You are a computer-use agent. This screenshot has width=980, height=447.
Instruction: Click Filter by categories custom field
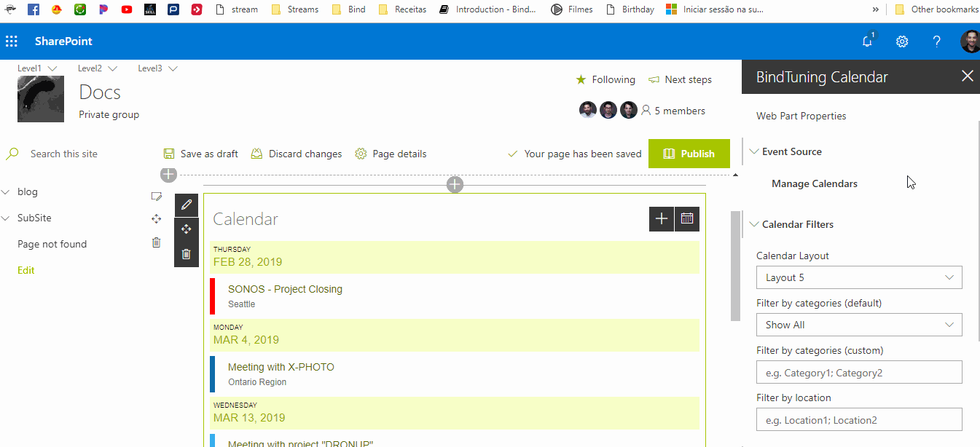click(859, 372)
